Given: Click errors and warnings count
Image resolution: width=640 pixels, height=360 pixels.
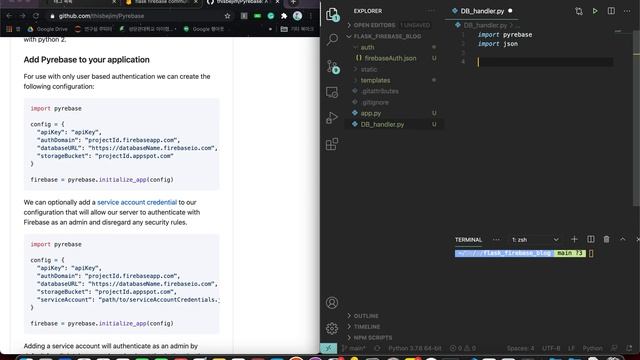Looking at the screenshot, I should pyautogui.click(x=463, y=348).
